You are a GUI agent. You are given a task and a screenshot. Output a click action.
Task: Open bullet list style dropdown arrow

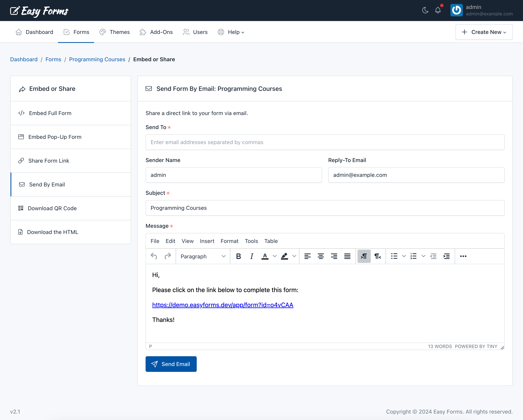pyautogui.click(x=404, y=256)
